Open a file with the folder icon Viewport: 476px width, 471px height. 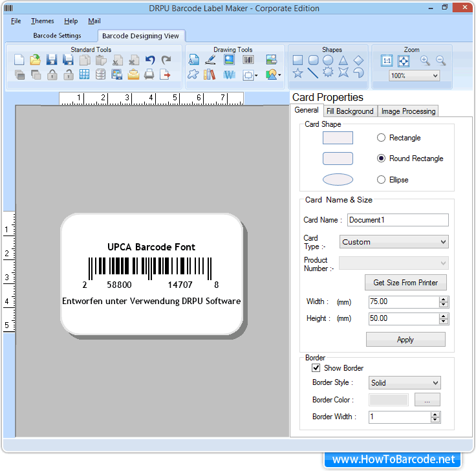[36, 60]
